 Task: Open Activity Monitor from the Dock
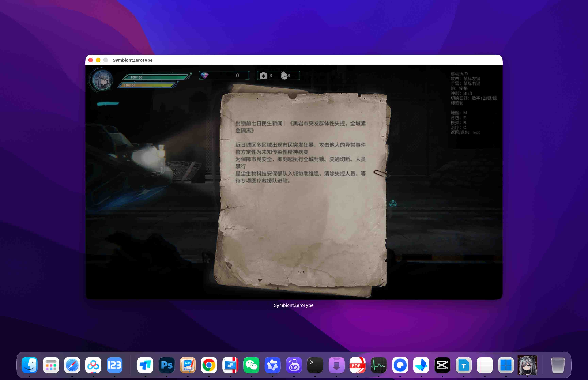pos(379,365)
